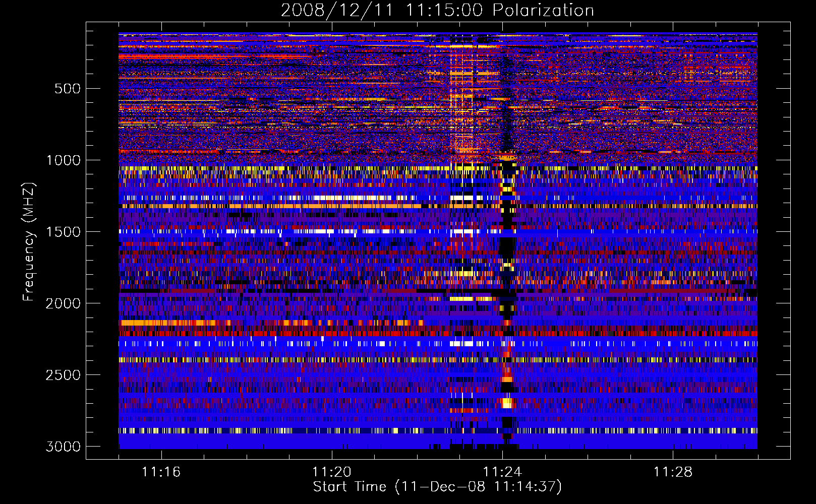This screenshot has height=504, width=816.
Task: Click the 2000 frequency axis label
Action: click(x=63, y=303)
